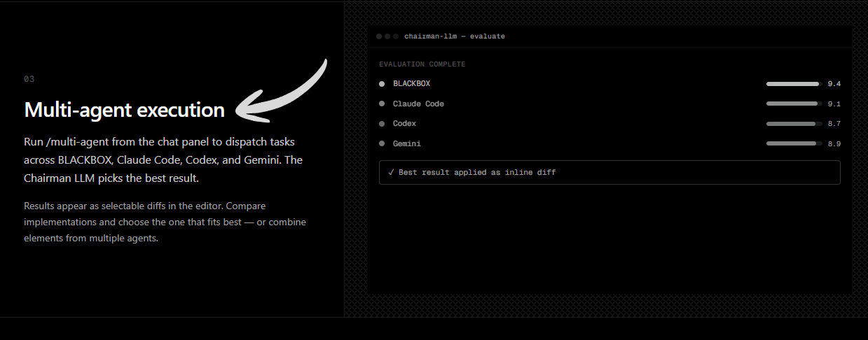This screenshot has width=868, height=340.
Task: Click the 03 step number label
Action: (29, 79)
